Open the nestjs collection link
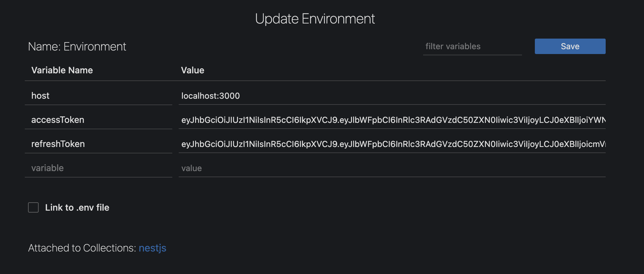This screenshot has height=274, width=644. click(152, 248)
